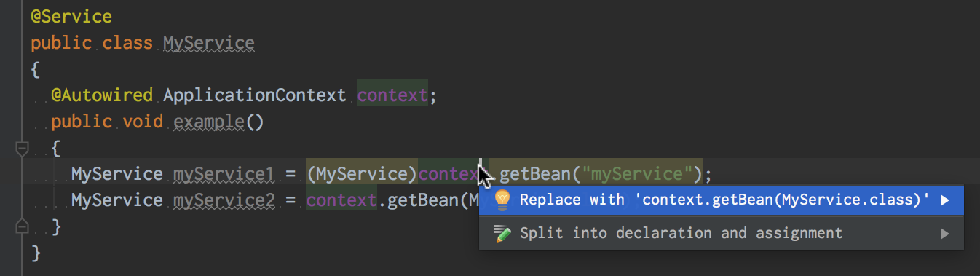The image size is (980, 276).
Task: Click the @Autowired annotation
Action: tap(102, 95)
